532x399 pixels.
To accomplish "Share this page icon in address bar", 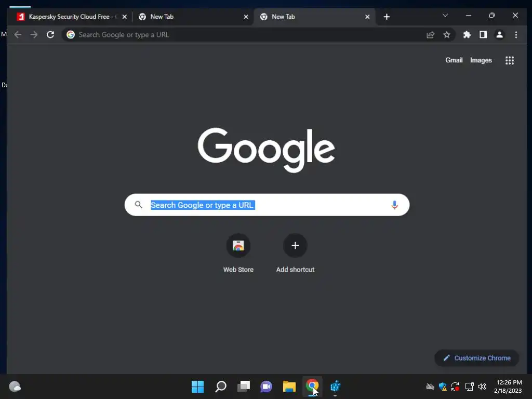I will coord(430,35).
